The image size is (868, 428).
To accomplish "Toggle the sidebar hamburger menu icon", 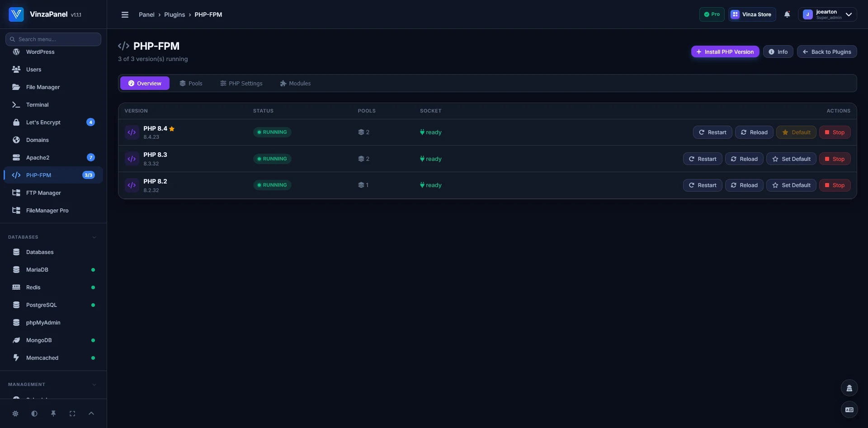I will [x=125, y=14].
